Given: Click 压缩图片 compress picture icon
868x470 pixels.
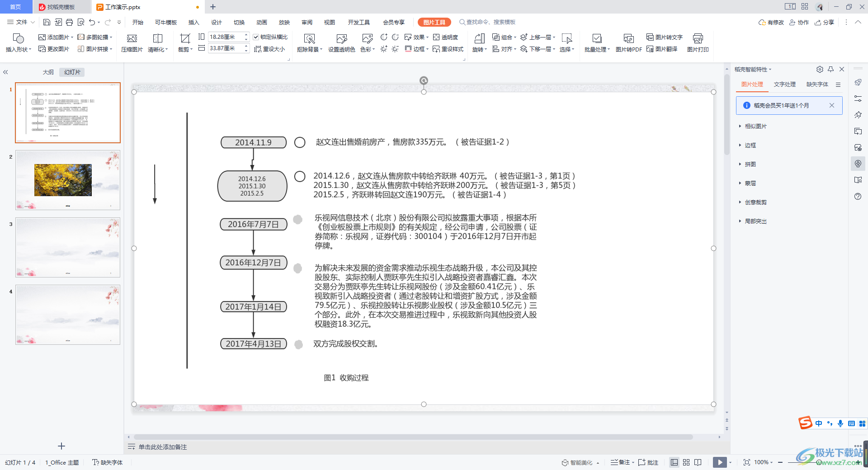Looking at the screenshot, I should 132,43.
